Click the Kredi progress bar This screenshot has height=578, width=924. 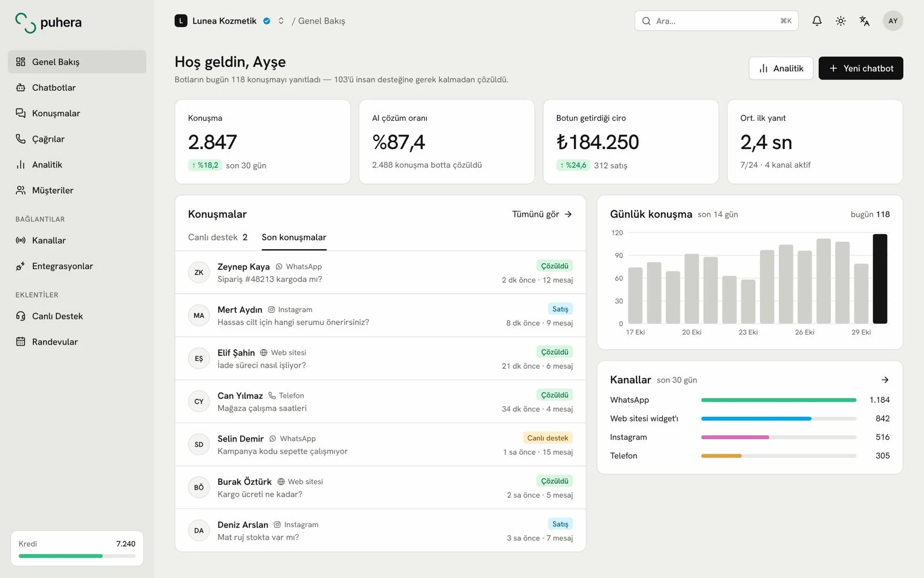[77, 556]
